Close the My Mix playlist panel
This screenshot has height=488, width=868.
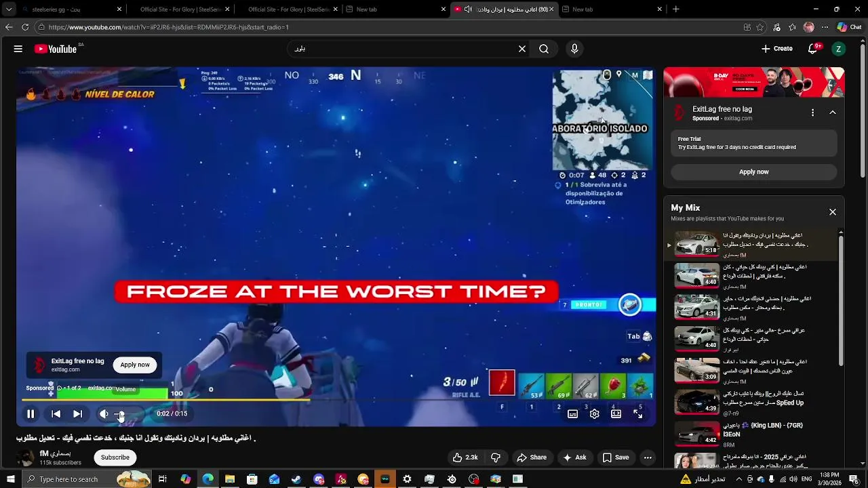pos(833,212)
